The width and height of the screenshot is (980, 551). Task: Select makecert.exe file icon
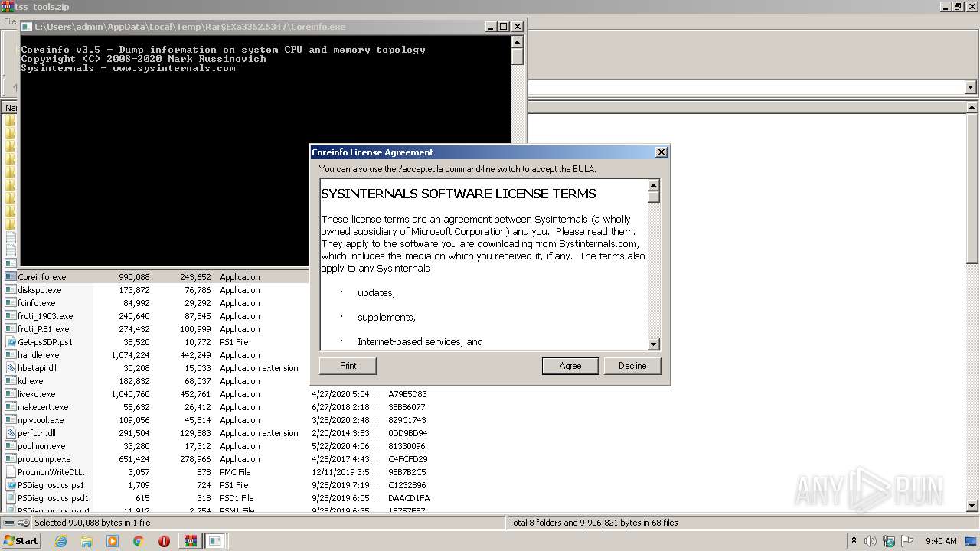(11, 407)
